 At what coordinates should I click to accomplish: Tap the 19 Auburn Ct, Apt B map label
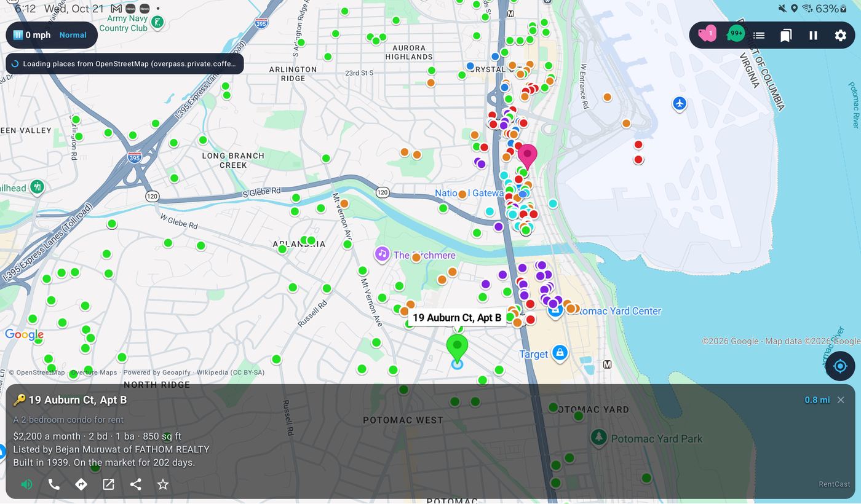(457, 318)
